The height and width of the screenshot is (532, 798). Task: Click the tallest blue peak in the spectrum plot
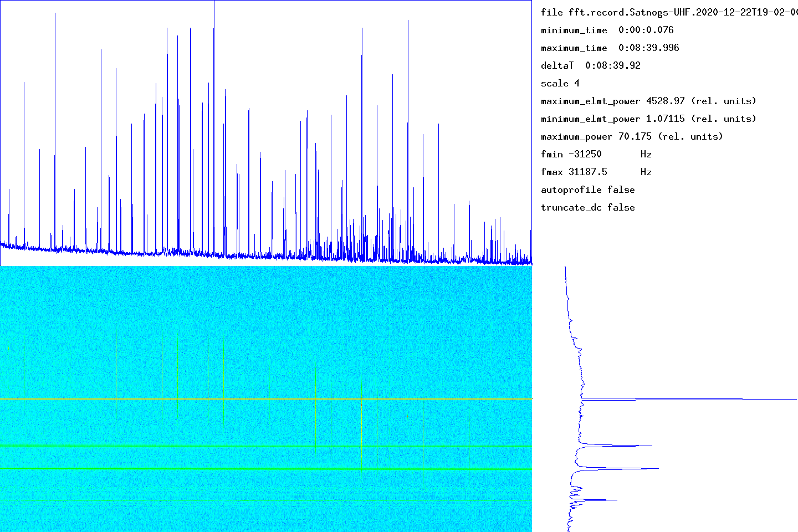point(214,127)
